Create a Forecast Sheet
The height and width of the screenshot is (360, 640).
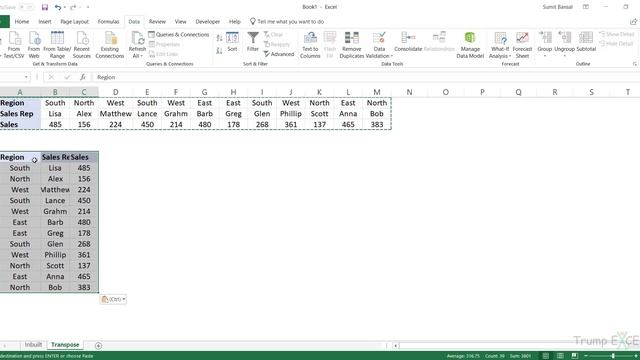pyautogui.click(x=522, y=45)
